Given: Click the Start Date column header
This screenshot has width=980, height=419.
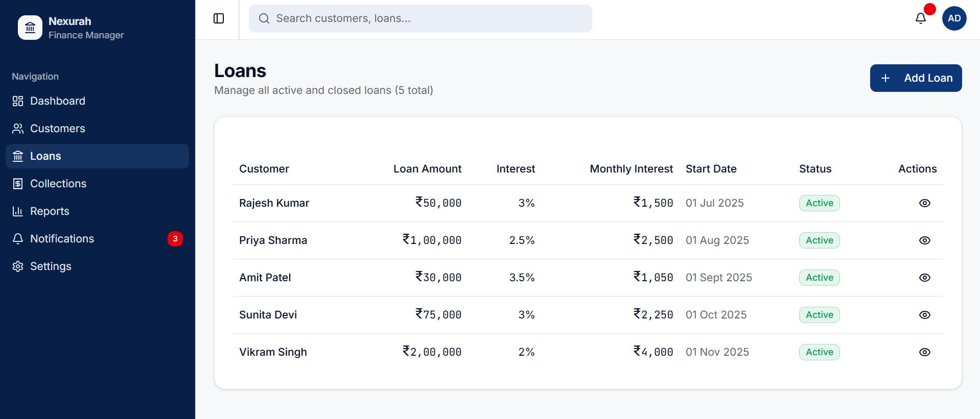Looking at the screenshot, I should point(711,169).
